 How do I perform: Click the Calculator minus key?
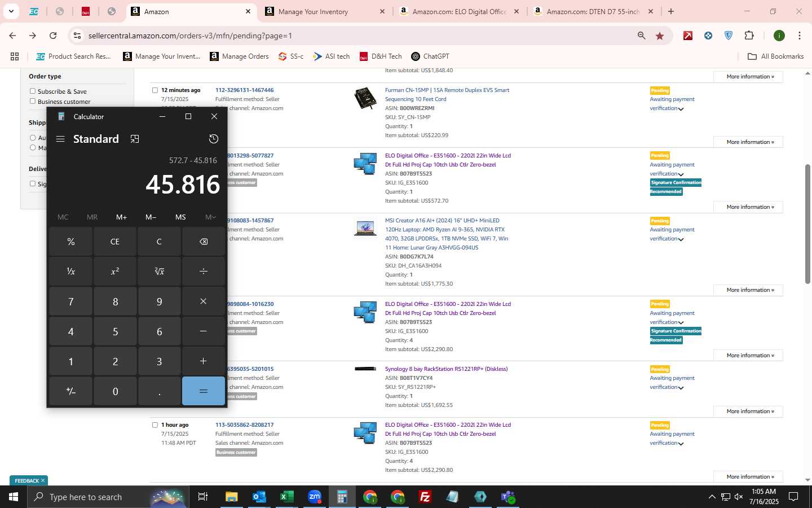pyautogui.click(x=204, y=331)
